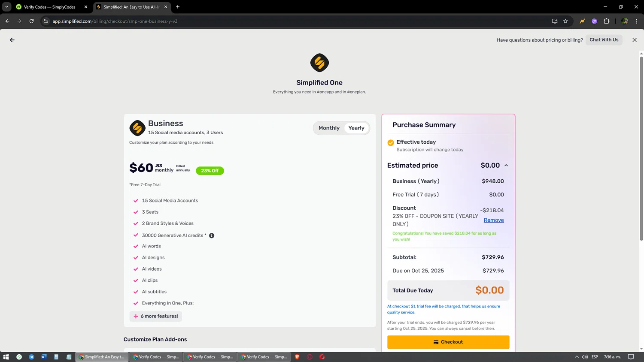Click the 23% Off badge
Screen dimensions: 644x362
[x=210, y=171]
